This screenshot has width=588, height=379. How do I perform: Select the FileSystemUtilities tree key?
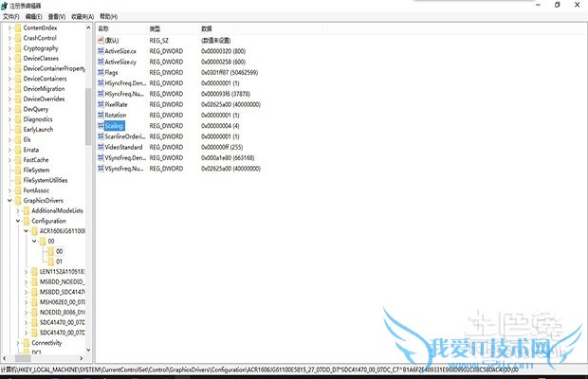point(46,180)
